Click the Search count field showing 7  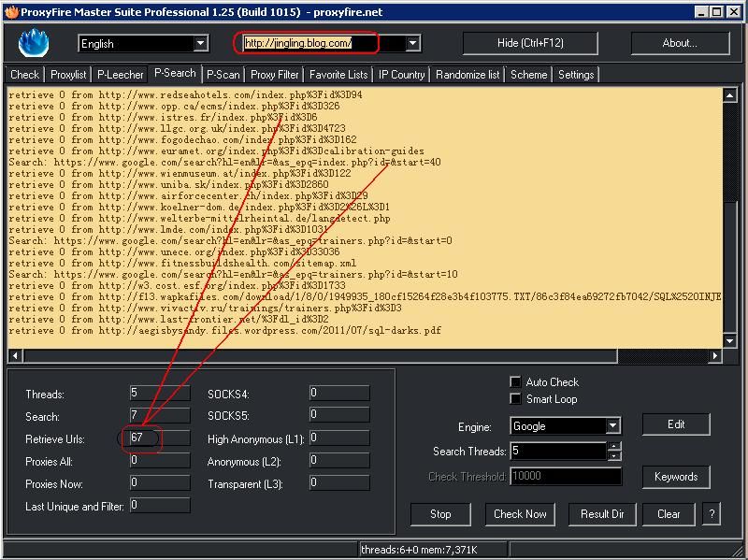[x=160, y=415]
